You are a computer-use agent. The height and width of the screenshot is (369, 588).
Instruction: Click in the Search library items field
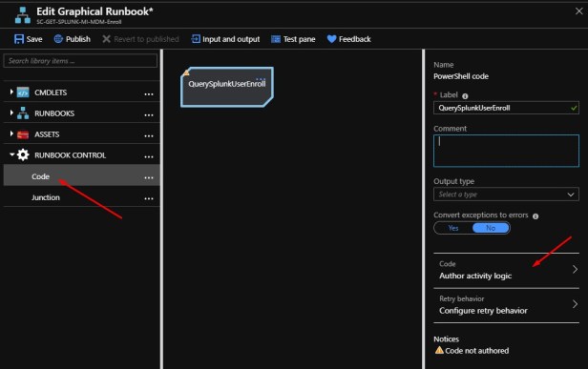[x=80, y=61]
